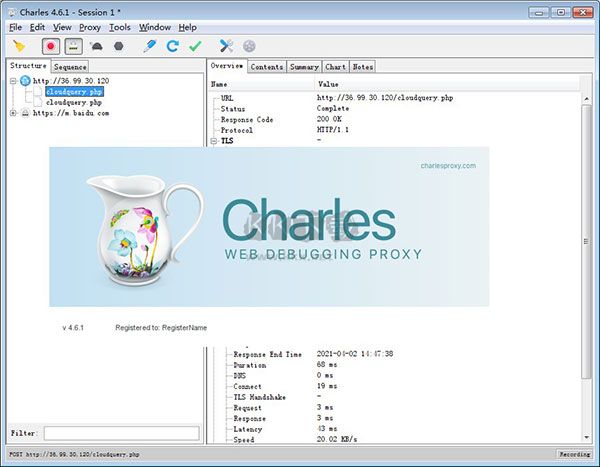Click the page icon of second cloudquery.php
The width and height of the screenshot is (600, 467).
(38, 102)
